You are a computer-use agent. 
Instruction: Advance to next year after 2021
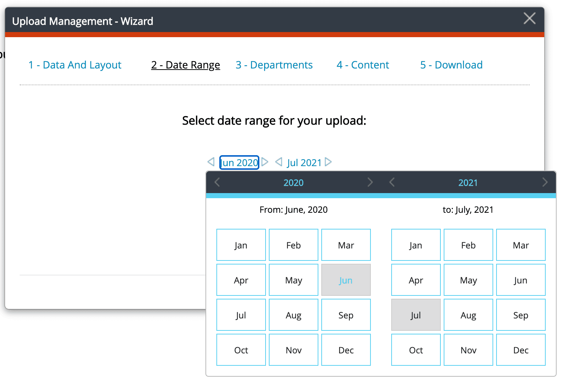tap(545, 182)
